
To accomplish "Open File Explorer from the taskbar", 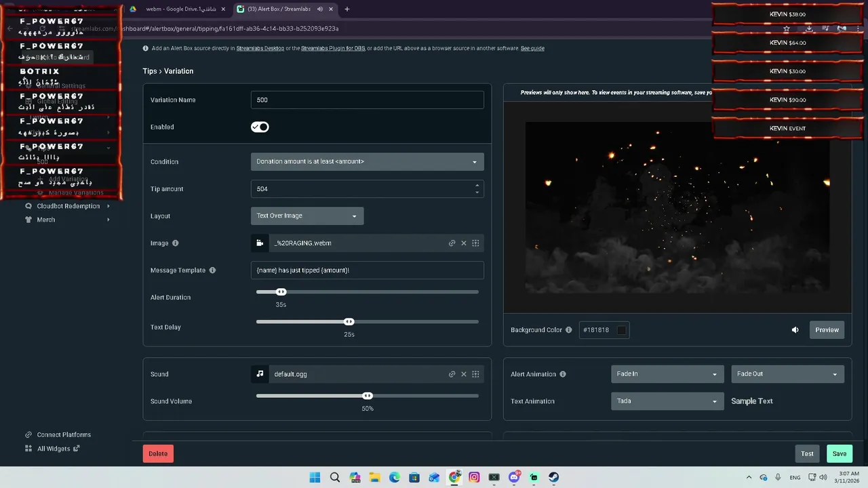I will pos(374,477).
